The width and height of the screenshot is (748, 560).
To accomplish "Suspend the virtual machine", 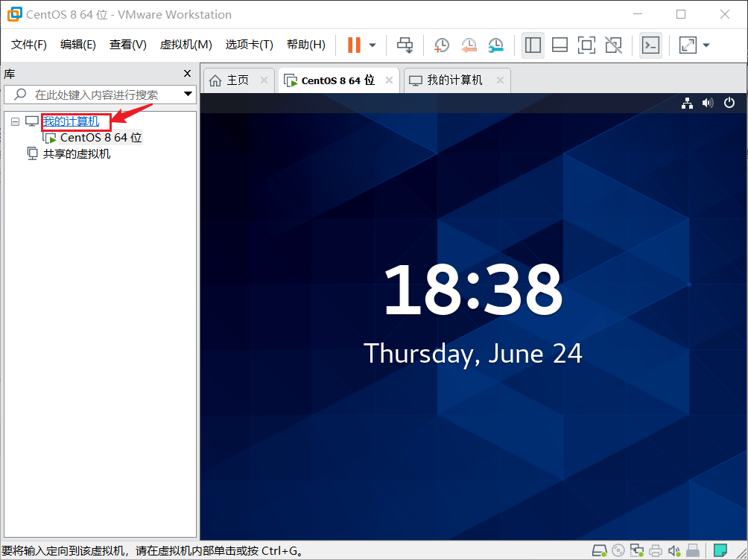I will (x=355, y=45).
